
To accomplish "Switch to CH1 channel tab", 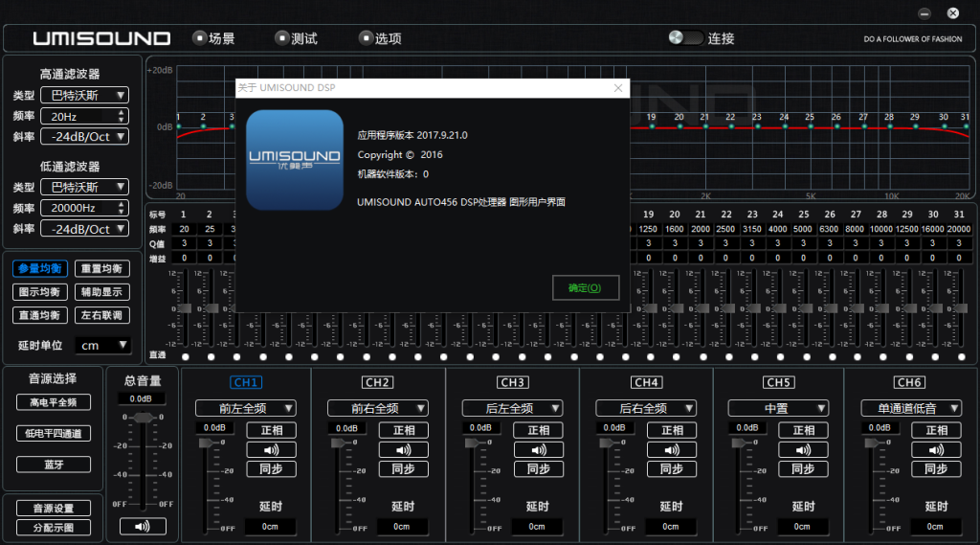I will 246,381.
